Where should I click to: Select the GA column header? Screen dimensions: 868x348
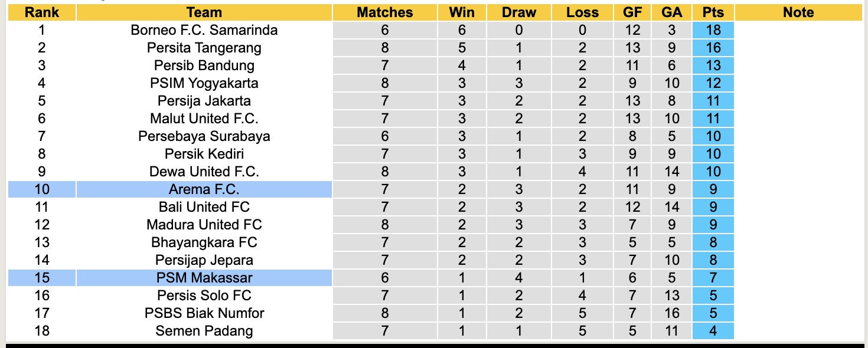[x=671, y=12]
